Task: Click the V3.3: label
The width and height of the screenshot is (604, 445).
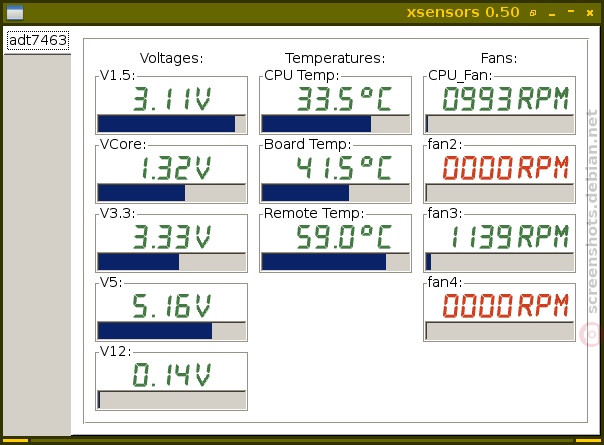Action: click(x=118, y=213)
